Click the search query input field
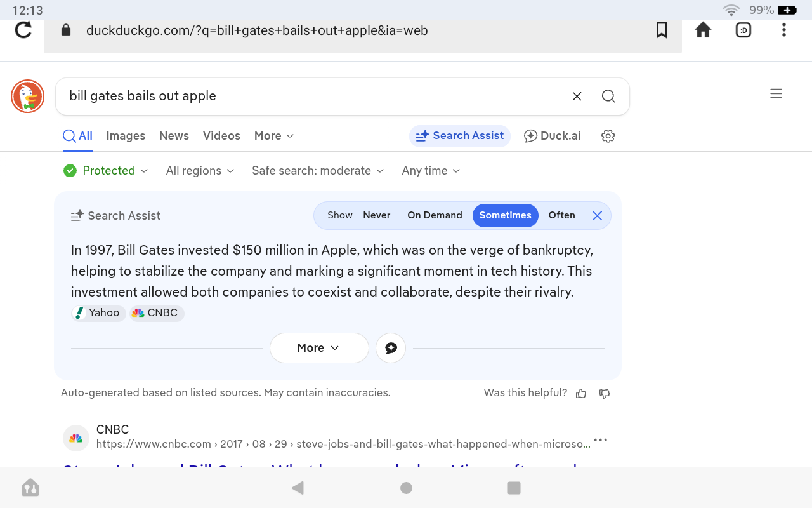Image resolution: width=812 pixels, height=508 pixels. (311, 96)
